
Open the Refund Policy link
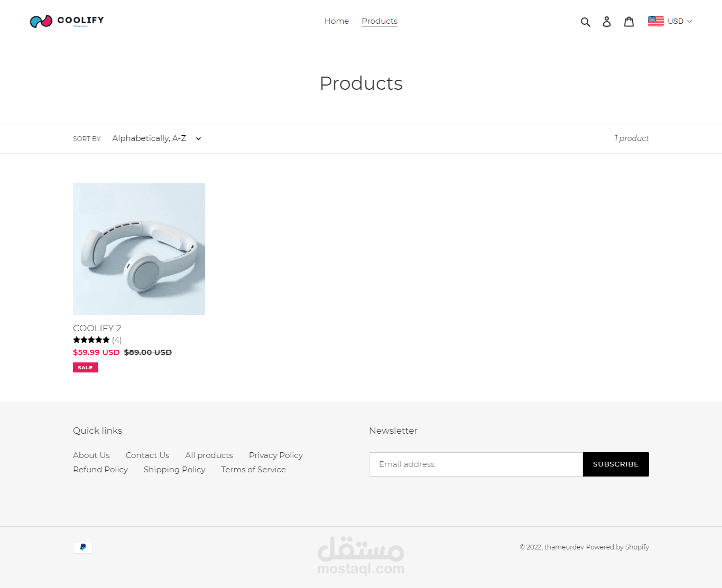[100, 470]
